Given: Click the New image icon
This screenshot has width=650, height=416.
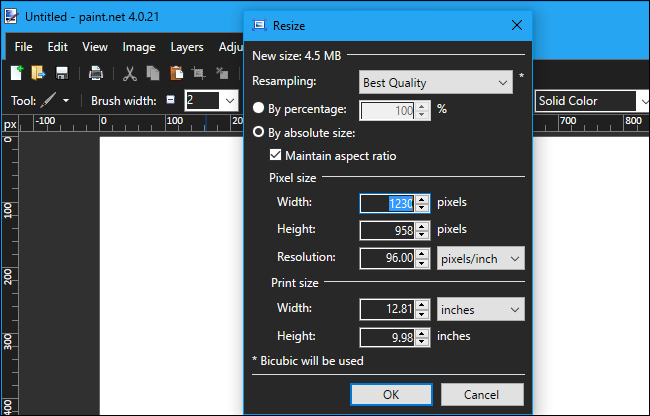Looking at the screenshot, I should (x=17, y=73).
